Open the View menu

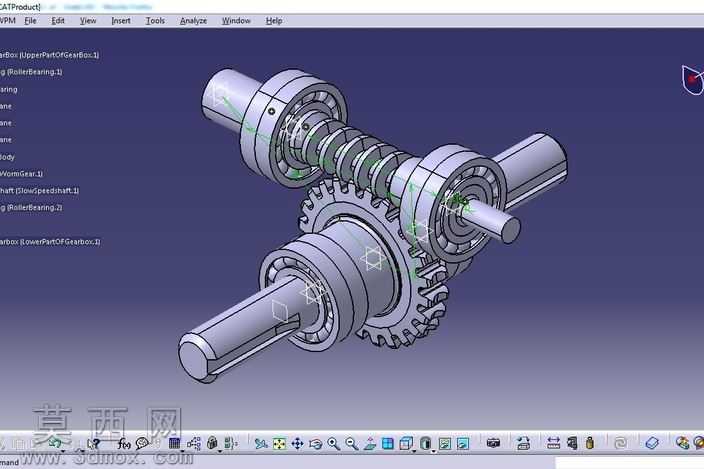point(88,21)
